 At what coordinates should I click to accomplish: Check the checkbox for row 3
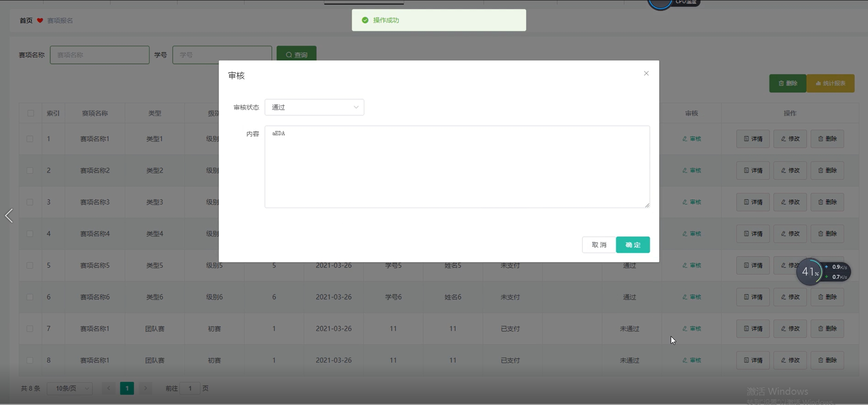click(30, 202)
